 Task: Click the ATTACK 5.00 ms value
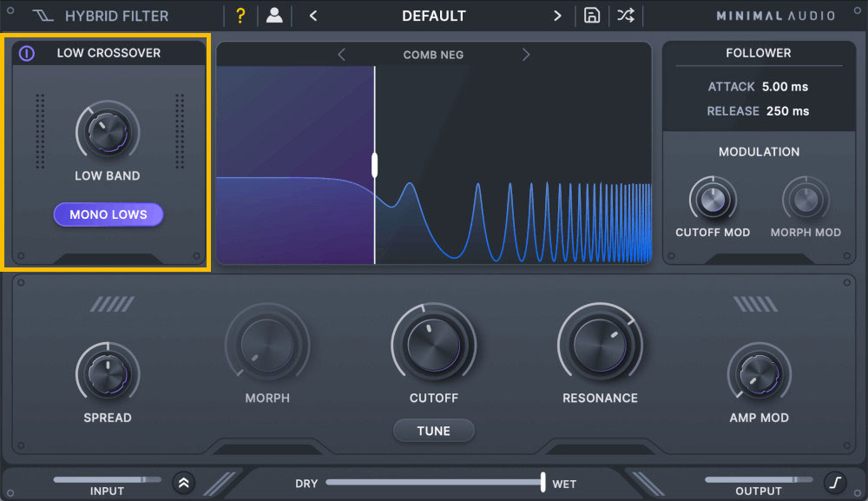pyautogui.click(x=785, y=87)
